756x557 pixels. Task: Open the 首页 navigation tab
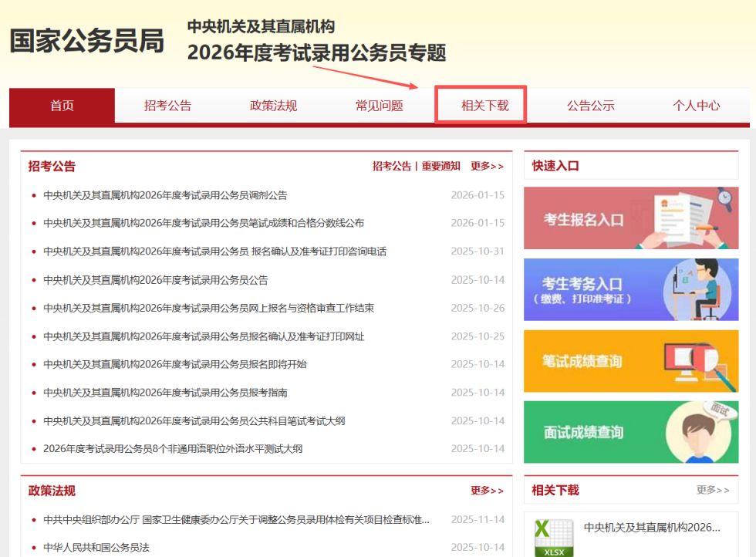pyautogui.click(x=62, y=106)
